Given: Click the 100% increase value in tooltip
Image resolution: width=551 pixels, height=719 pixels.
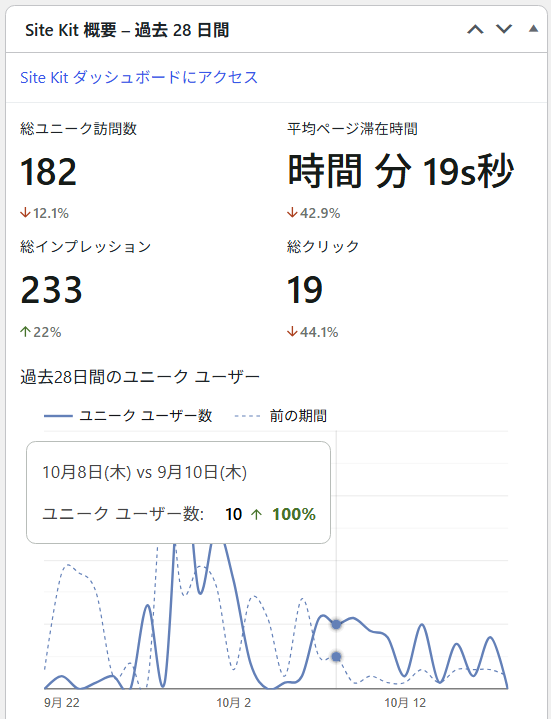Looking at the screenshot, I should coord(294,514).
